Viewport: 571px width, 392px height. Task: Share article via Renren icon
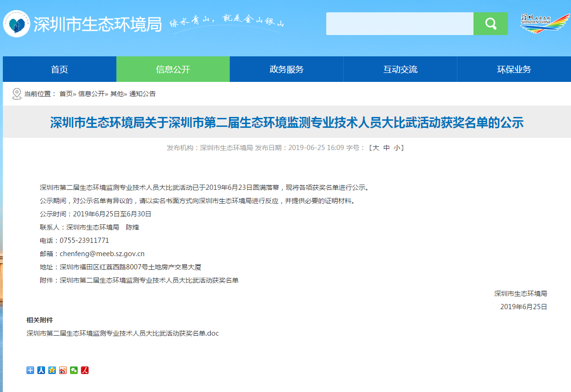pos(40,370)
